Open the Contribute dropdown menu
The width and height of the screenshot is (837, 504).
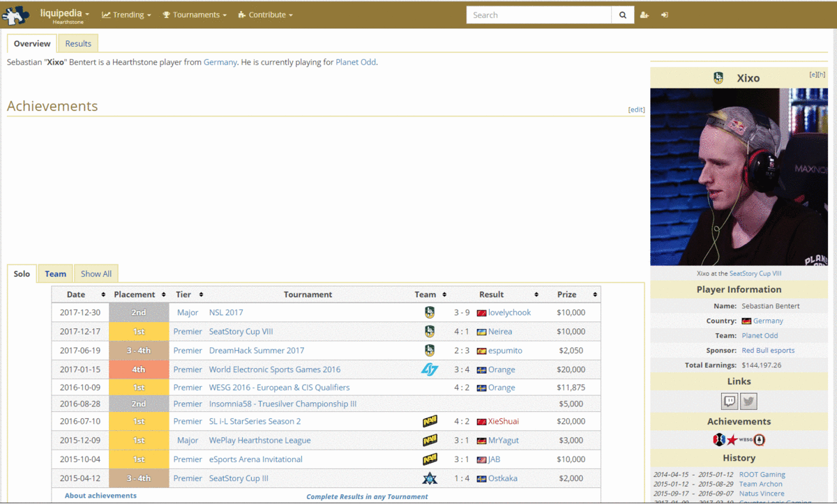266,15
